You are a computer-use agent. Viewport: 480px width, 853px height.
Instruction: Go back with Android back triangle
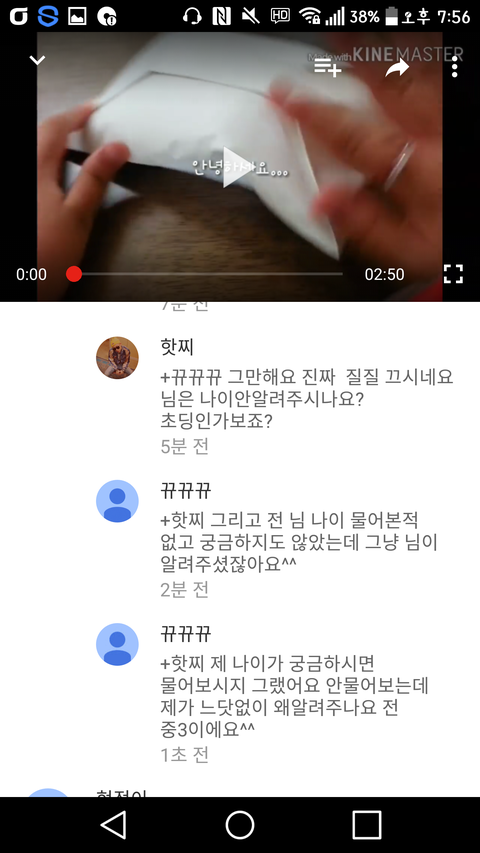[x=114, y=825]
